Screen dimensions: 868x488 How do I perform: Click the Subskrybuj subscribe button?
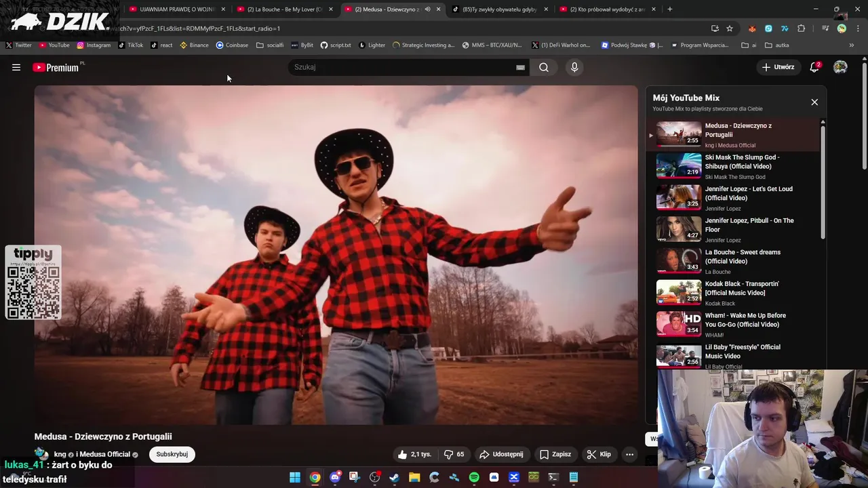[x=172, y=454]
